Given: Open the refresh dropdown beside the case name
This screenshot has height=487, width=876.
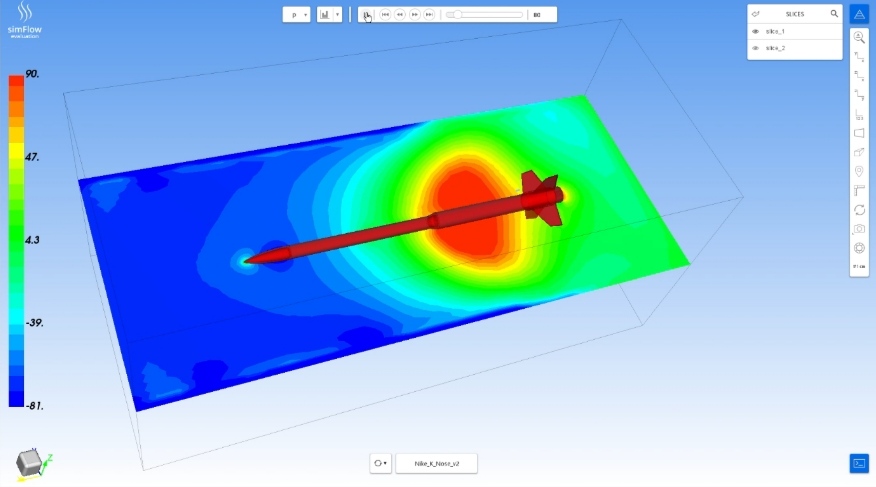Looking at the screenshot, I should click(x=380, y=463).
